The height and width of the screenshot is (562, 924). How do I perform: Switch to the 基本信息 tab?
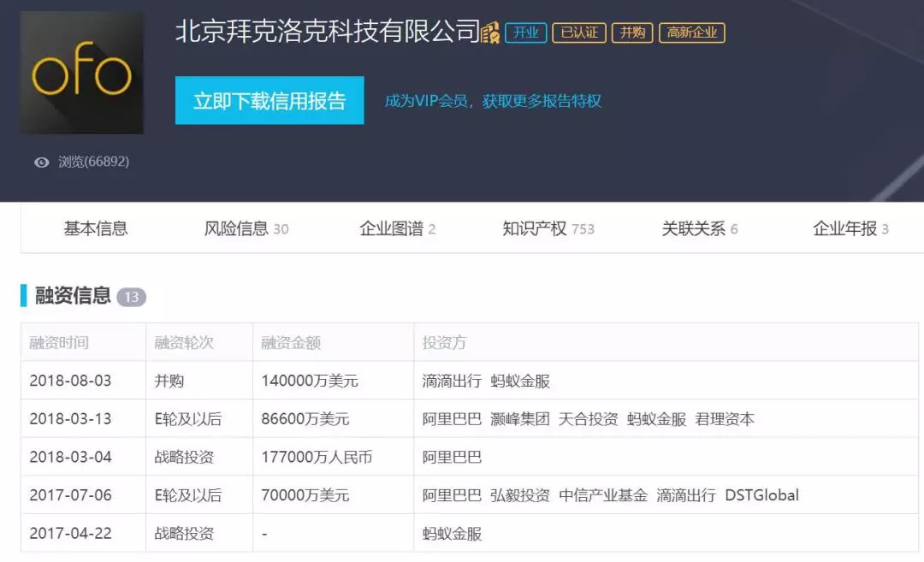[x=96, y=228]
